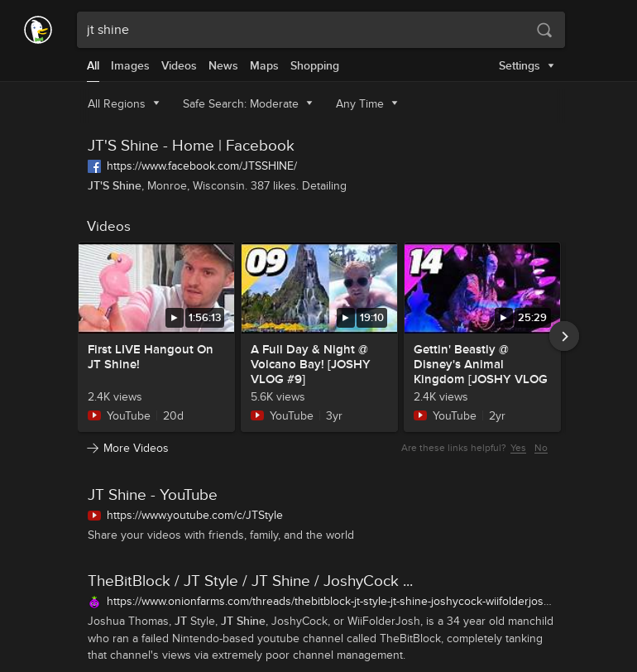Open the Gettin' Beastly Animal Kingdom video thumbnail
Screen dimensions: 637x672
coord(481,287)
